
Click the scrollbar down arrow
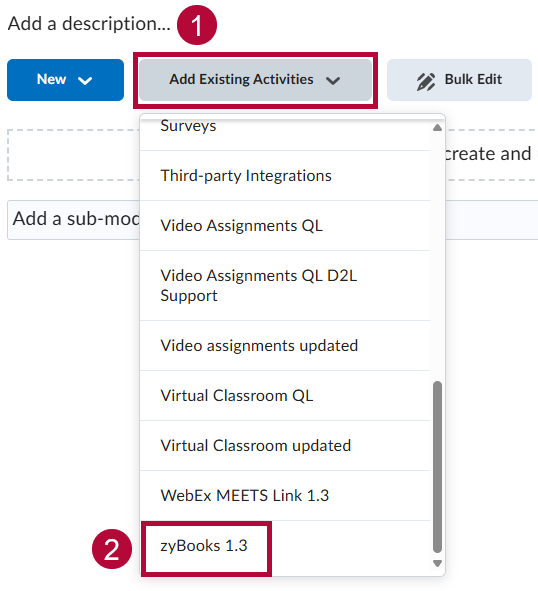point(437,563)
